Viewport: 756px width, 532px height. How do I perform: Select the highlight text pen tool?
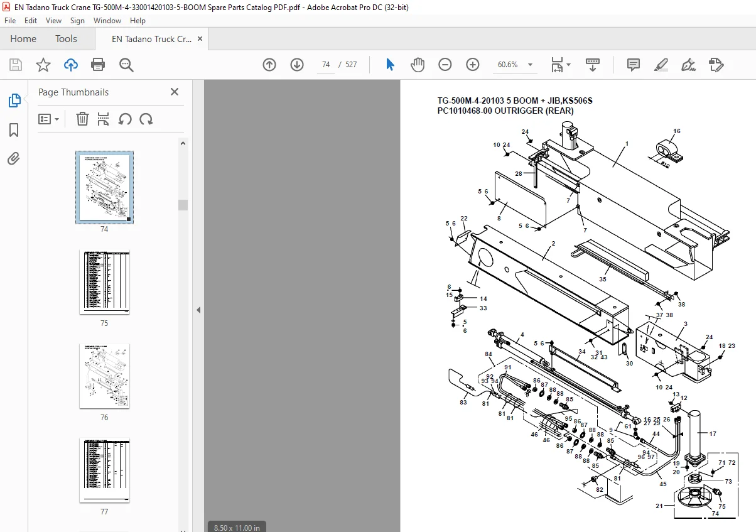(x=661, y=65)
